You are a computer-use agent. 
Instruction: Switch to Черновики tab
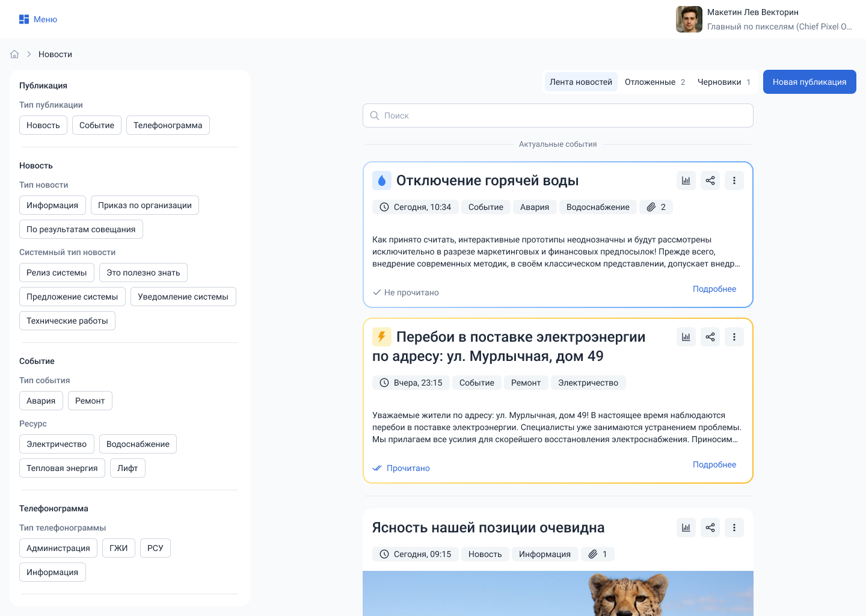tap(724, 82)
